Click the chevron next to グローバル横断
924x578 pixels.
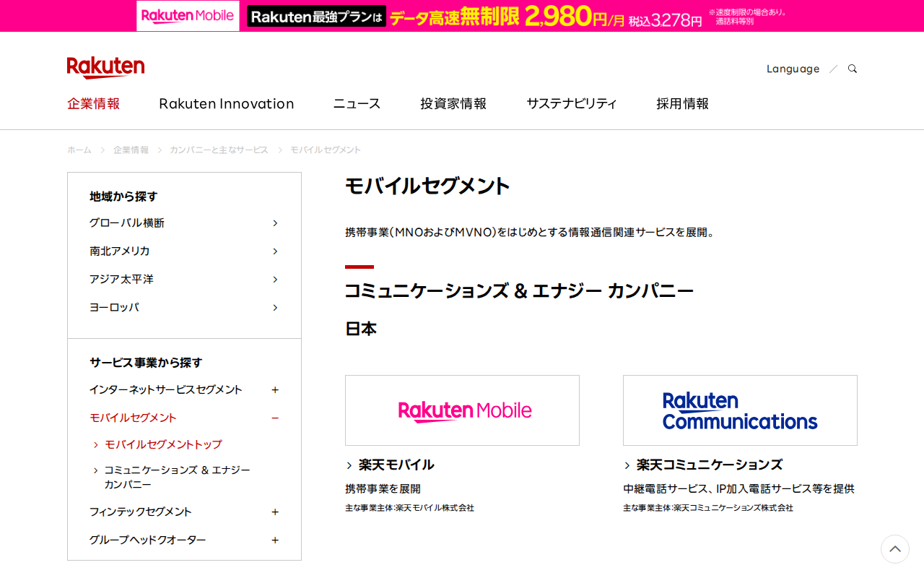[x=275, y=223]
